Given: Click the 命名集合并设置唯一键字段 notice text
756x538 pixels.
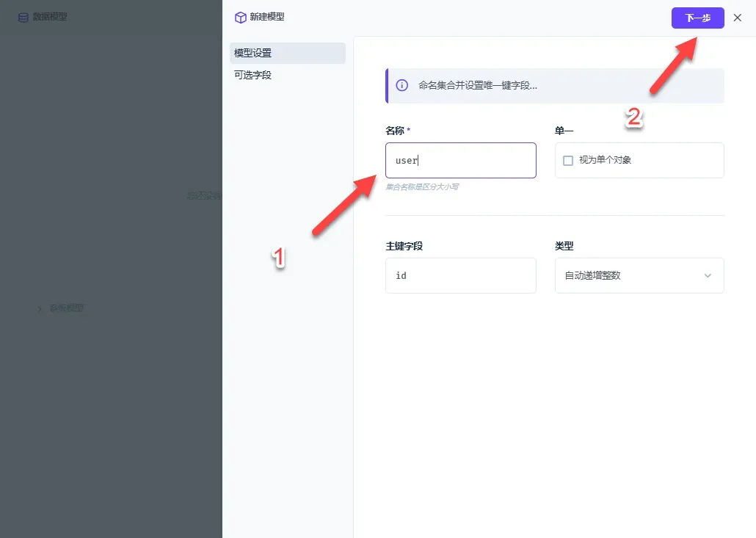Looking at the screenshot, I should [477, 85].
